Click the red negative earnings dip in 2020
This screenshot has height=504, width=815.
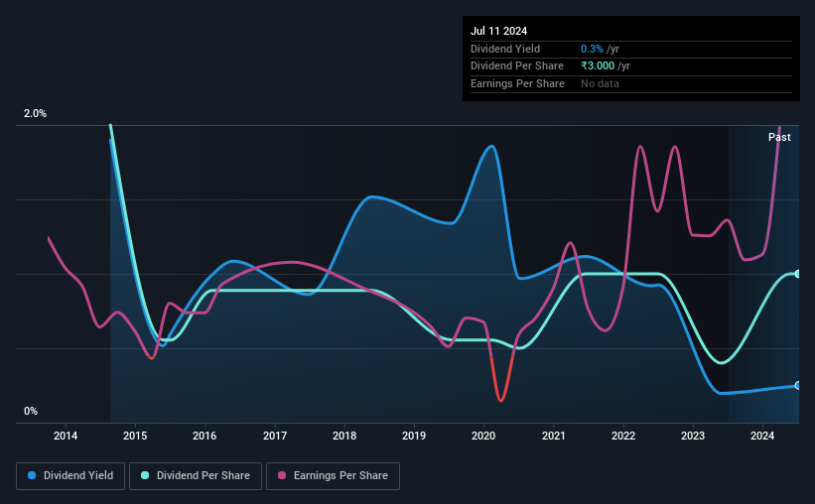tap(501, 400)
